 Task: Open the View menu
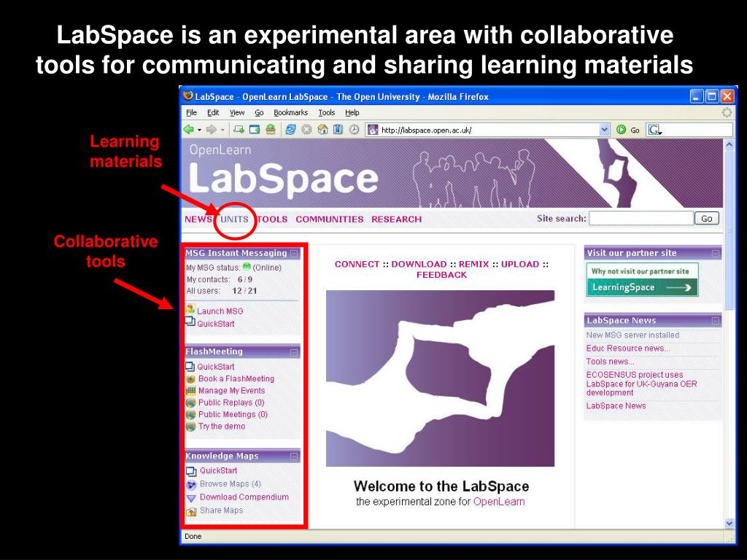pyautogui.click(x=237, y=113)
